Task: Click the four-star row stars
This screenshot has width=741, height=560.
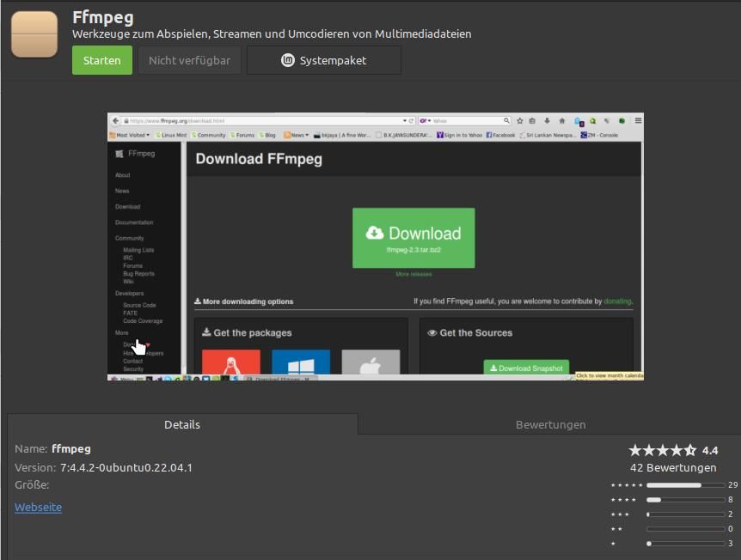Action: (x=623, y=500)
